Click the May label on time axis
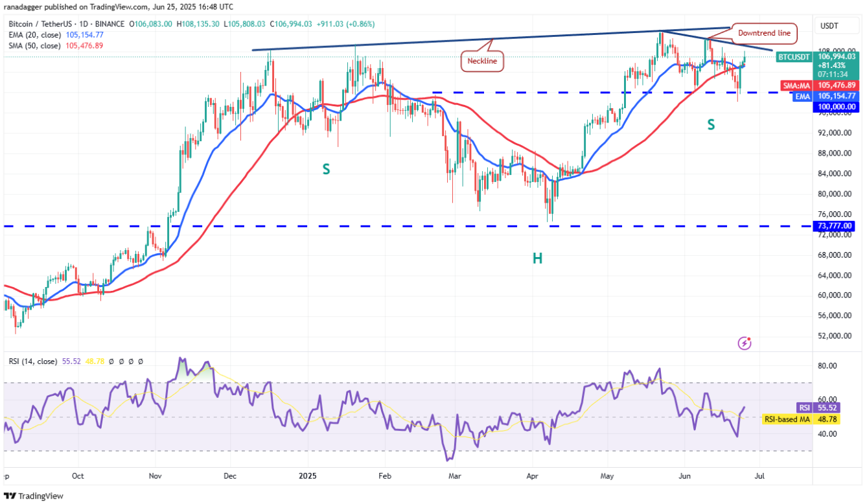This screenshot has width=867, height=504. click(607, 476)
